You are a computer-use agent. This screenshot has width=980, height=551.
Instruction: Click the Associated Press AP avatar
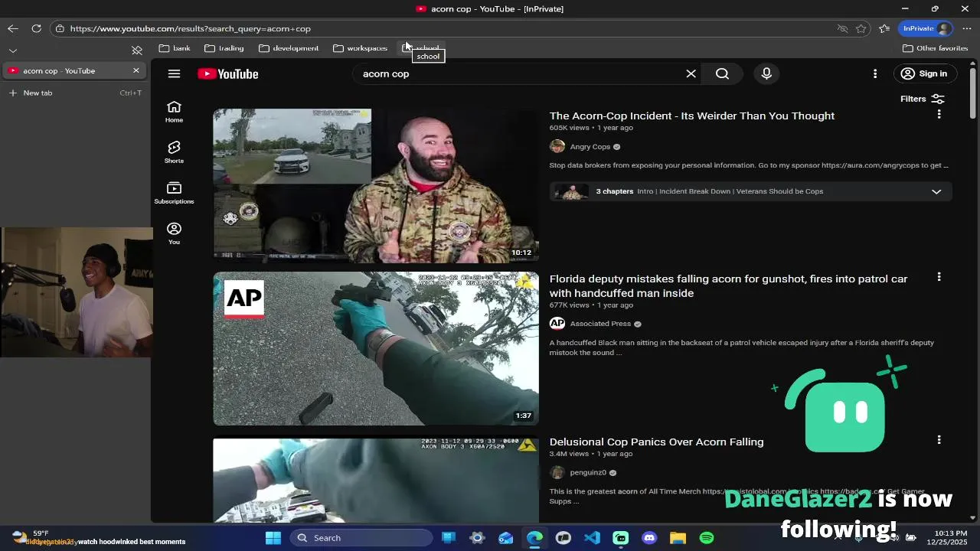(557, 324)
